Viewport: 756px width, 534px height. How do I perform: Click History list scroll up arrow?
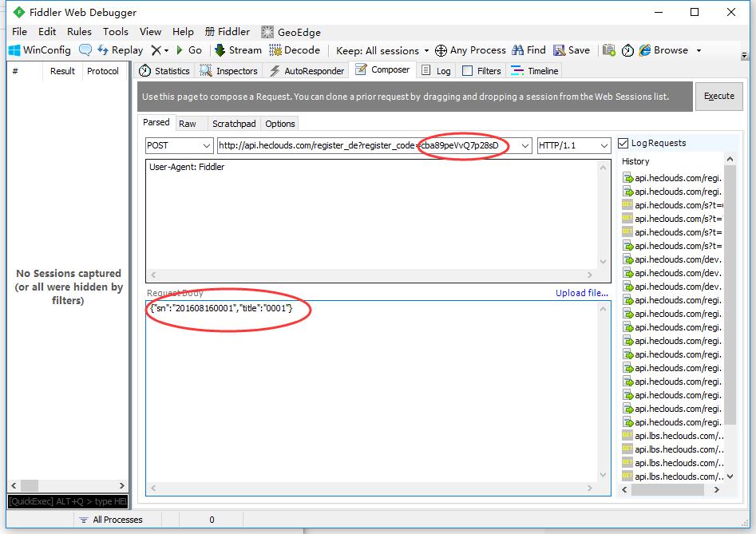click(x=730, y=159)
